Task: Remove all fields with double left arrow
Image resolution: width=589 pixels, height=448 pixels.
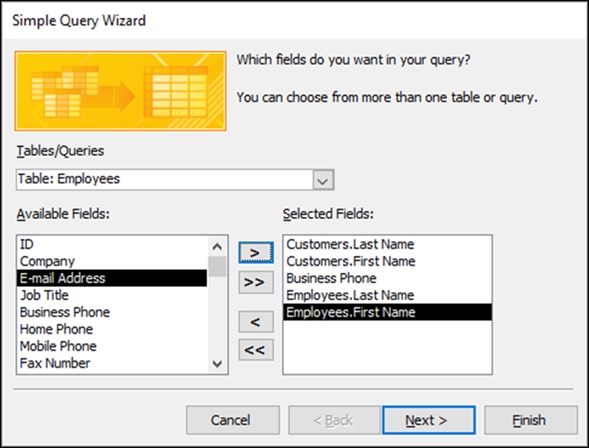Action: click(x=256, y=350)
